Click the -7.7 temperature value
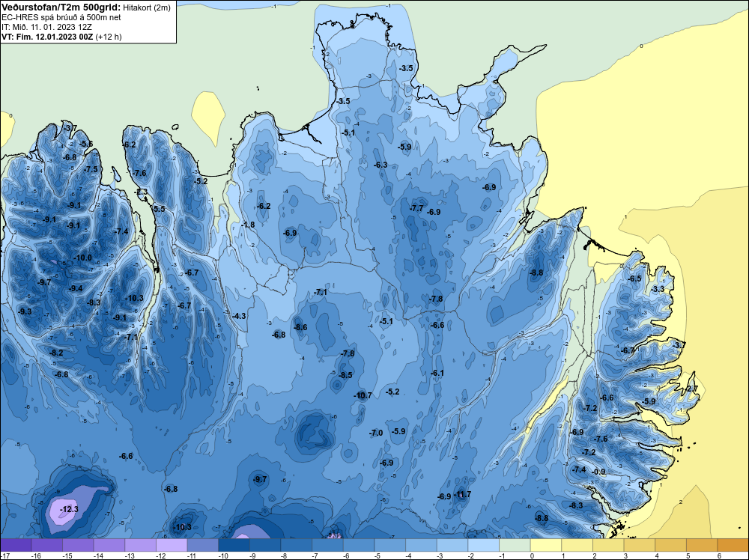 416,209
